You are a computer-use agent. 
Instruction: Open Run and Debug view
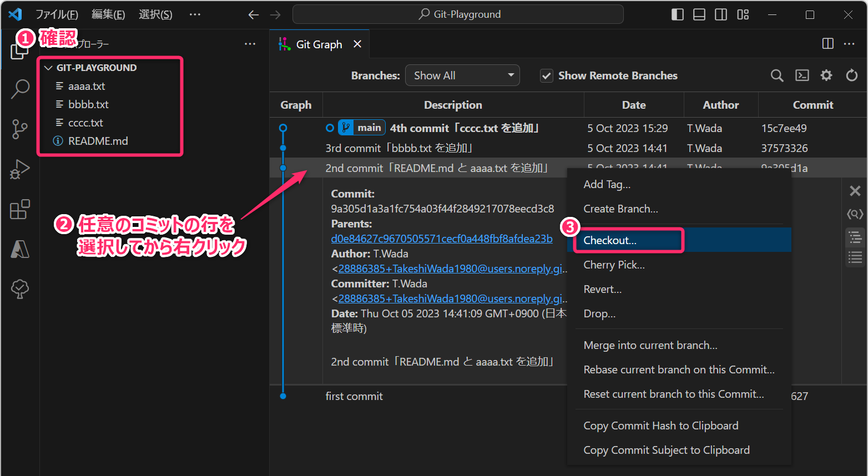click(20, 170)
